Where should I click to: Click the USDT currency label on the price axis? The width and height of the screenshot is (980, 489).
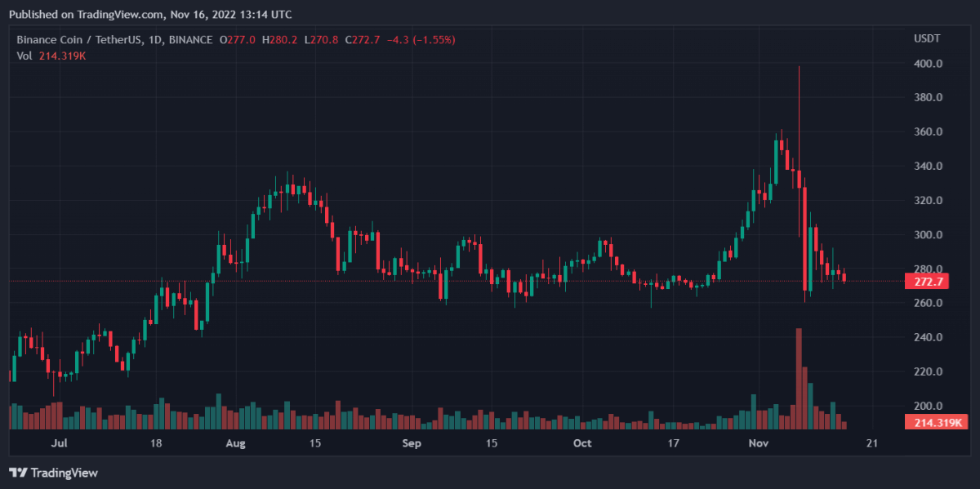click(927, 39)
